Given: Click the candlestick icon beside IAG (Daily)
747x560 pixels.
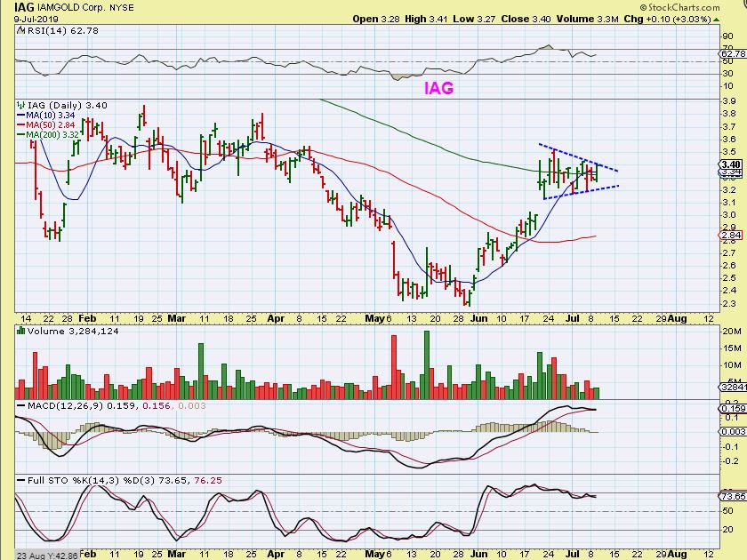Looking at the screenshot, I should pos(21,105).
